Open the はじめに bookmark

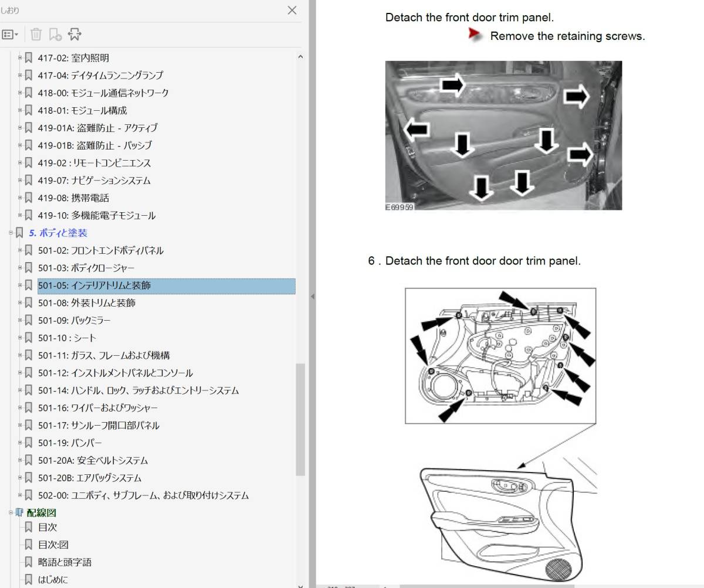[53, 580]
